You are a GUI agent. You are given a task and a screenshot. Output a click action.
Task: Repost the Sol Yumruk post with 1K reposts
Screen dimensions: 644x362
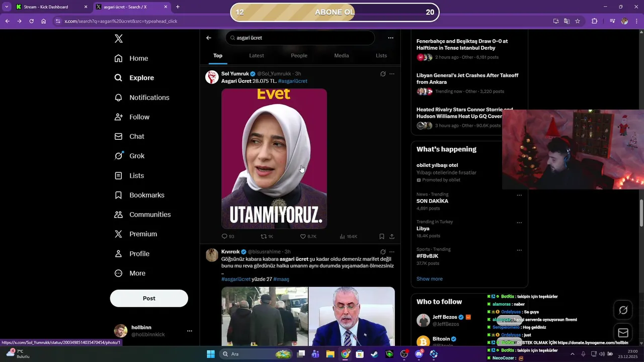[x=267, y=236]
